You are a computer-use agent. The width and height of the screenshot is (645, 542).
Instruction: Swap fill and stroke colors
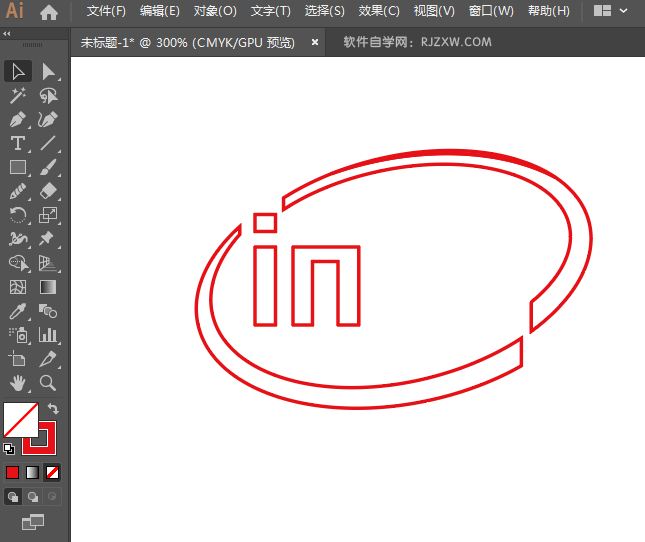[x=53, y=408]
